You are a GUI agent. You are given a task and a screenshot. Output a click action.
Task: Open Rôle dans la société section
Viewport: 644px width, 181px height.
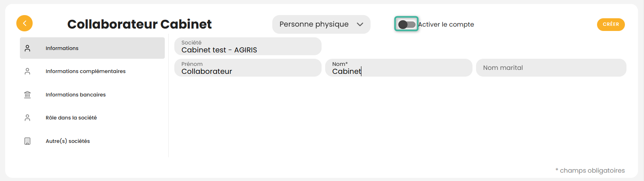click(71, 118)
